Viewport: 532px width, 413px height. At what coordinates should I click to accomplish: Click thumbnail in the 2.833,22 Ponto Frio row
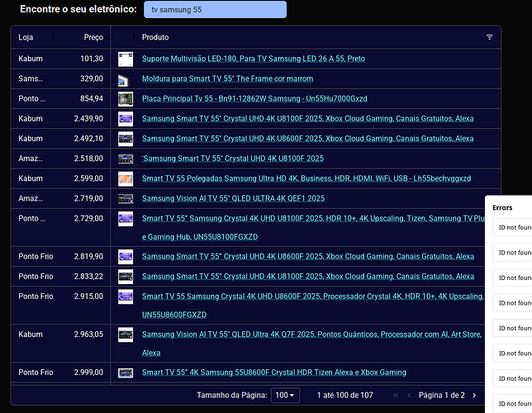[126, 277]
